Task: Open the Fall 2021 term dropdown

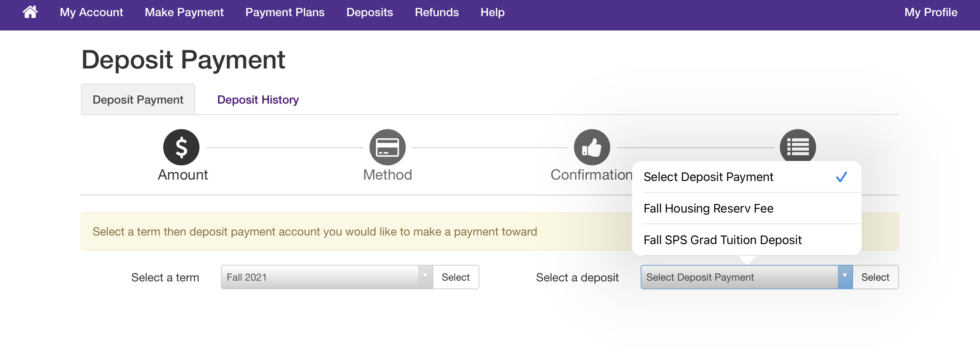Action: point(326,277)
